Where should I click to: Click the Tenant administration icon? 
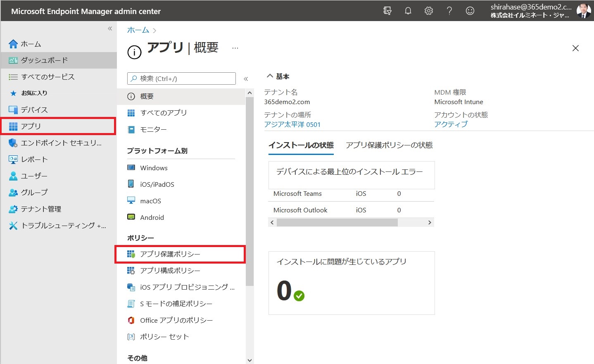click(x=13, y=209)
